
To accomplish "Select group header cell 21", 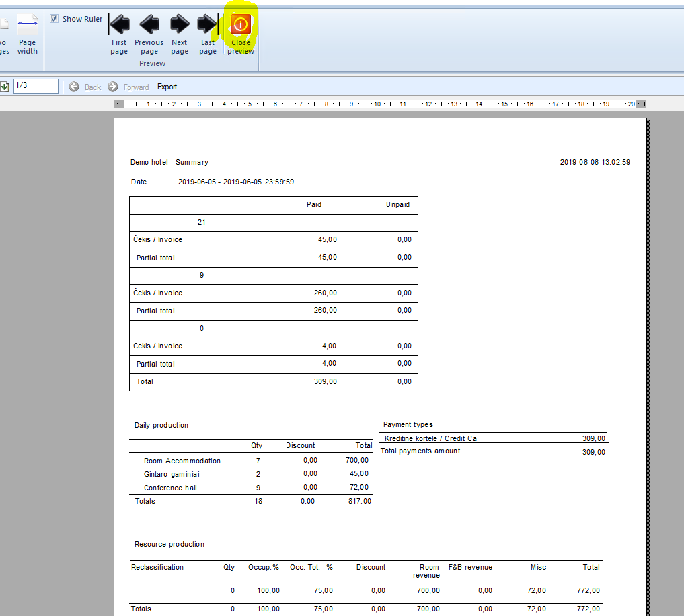I will click(x=201, y=222).
